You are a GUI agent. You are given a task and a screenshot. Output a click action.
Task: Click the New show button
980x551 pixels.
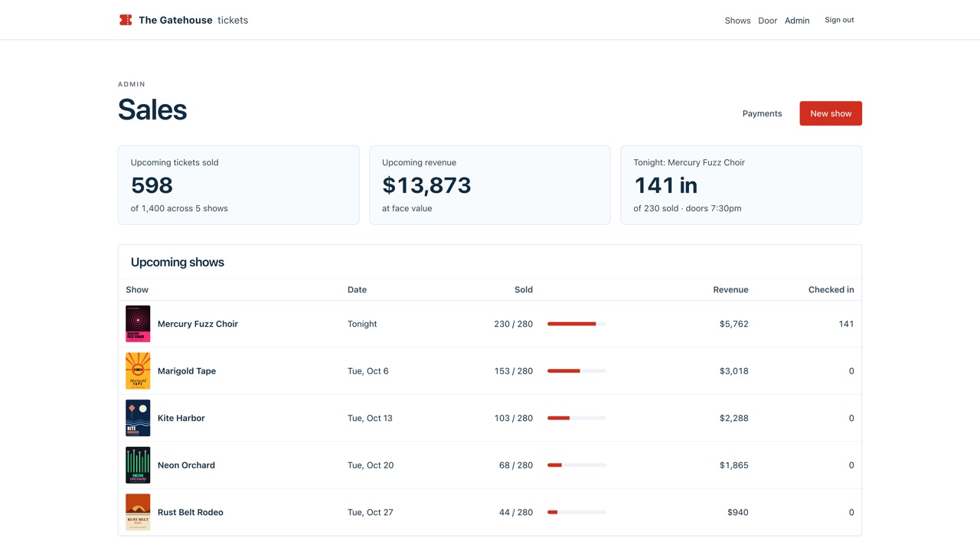click(x=831, y=113)
